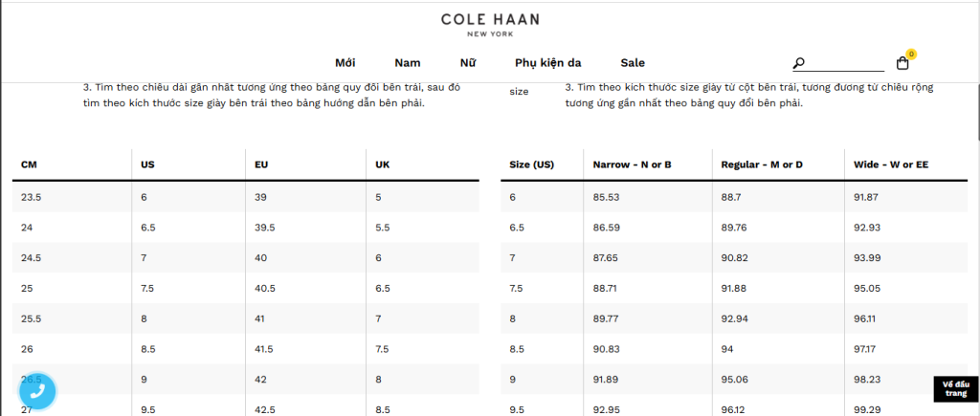
Task: Click the Về đầu trang button
Action: pyautogui.click(x=956, y=388)
